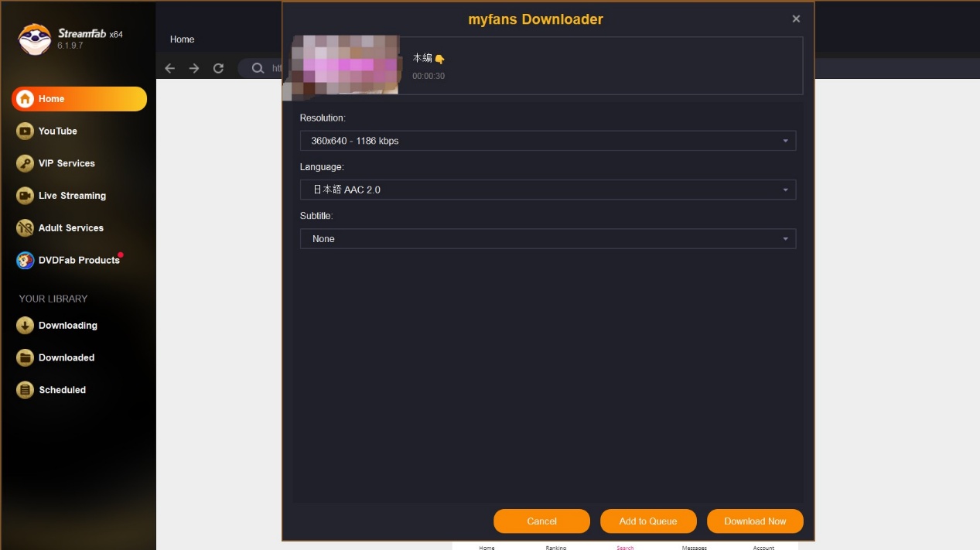980x550 pixels.
Task: Reload the page with refresh icon
Action: point(218,68)
